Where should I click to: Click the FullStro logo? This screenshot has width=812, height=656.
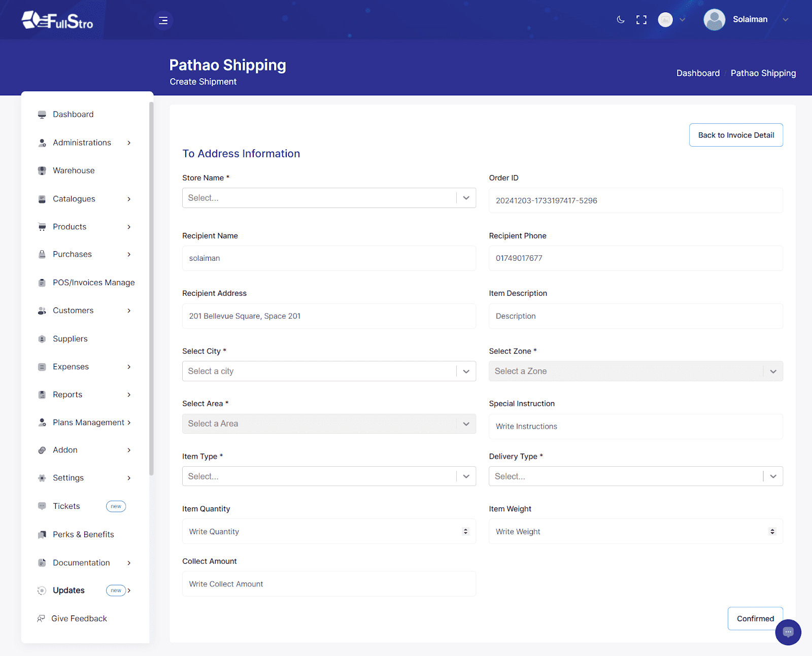click(57, 20)
